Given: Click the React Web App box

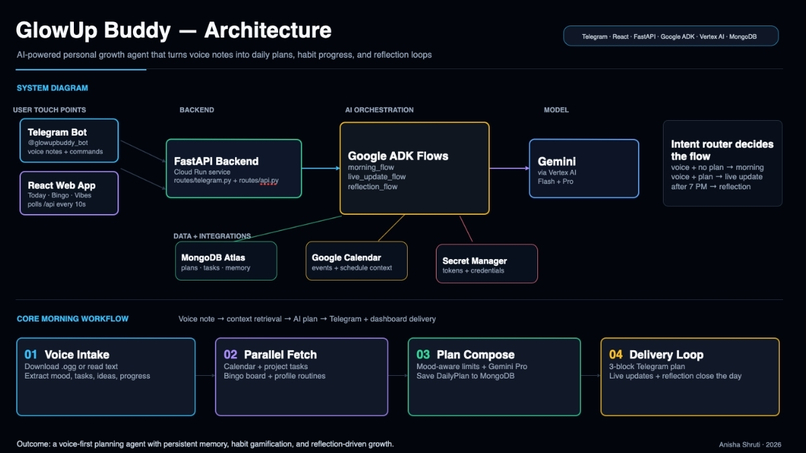Looking at the screenshot, I should click(69, 193).
